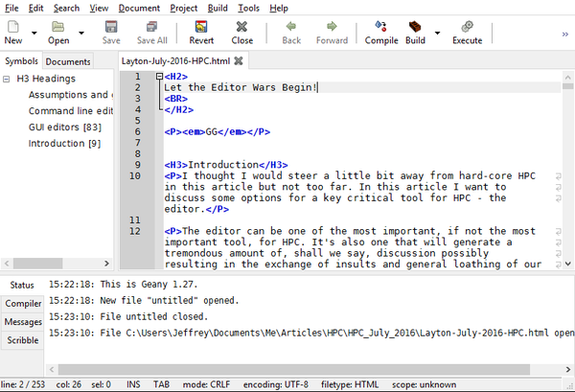Image resolution: width=575 pixels, height=392 pixels.
Task: Open the Build menu
Action: click(218, 8)
